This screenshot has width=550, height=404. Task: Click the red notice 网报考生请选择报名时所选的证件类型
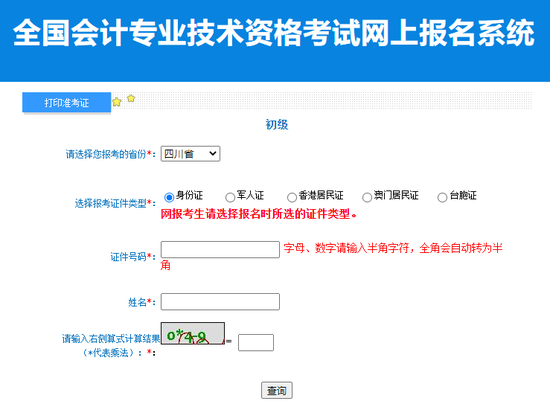pyautogui.click(x=259, y=214)
